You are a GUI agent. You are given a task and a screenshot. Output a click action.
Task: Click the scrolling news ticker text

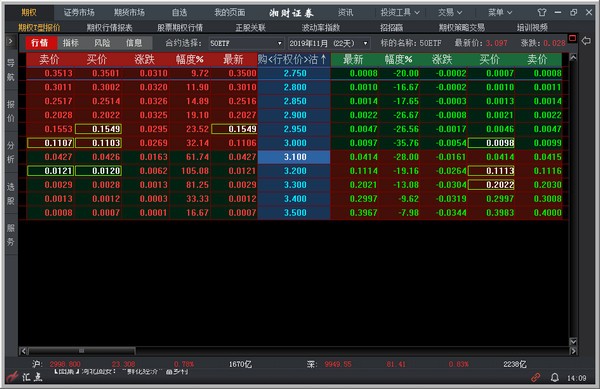tap(122, 371)
